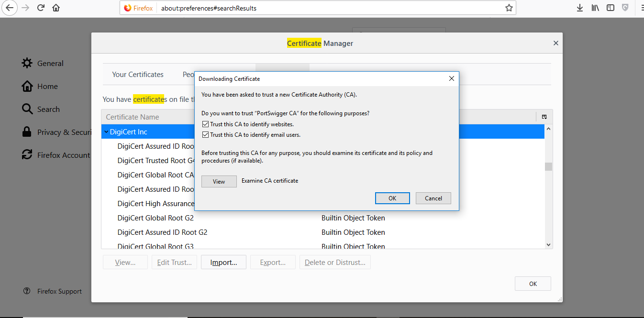Click View... button below certificate list
The image size is (644, 318).
[x=125, y=262]
